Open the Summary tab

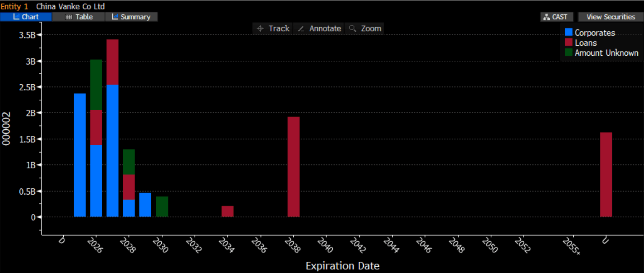(x=132, y=17)
